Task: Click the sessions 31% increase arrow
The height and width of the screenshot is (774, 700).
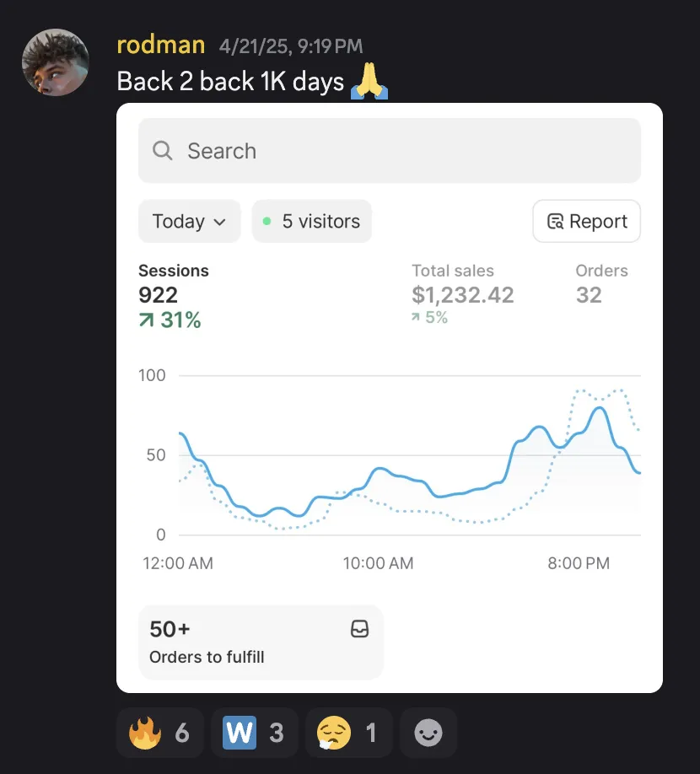Action: pos(146,320)
